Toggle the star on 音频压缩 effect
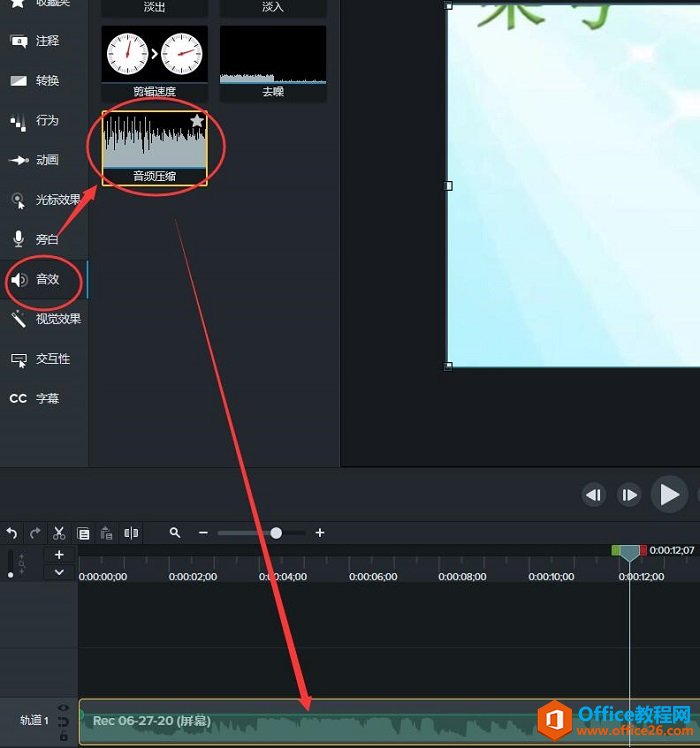Viewport: 700px width, 748px height. 197,121
